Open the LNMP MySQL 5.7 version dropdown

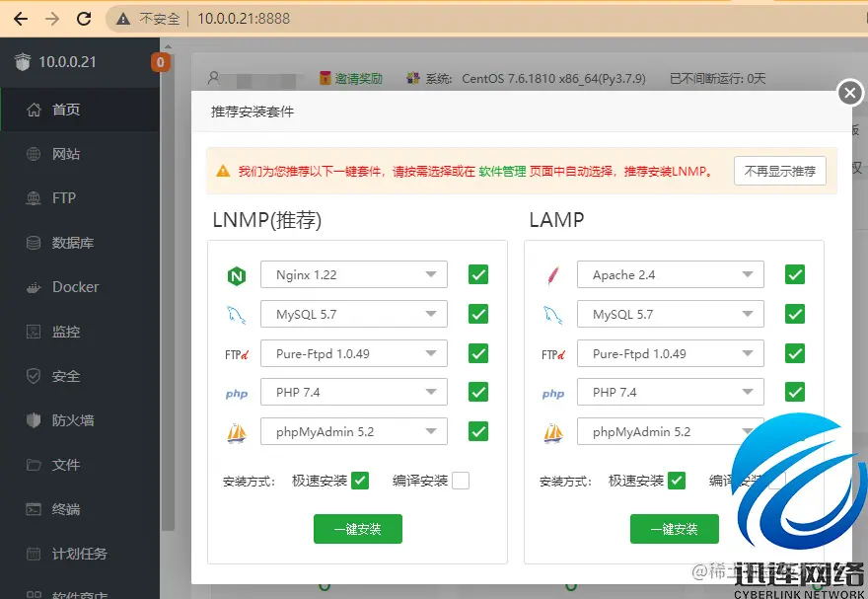point(354,314)
